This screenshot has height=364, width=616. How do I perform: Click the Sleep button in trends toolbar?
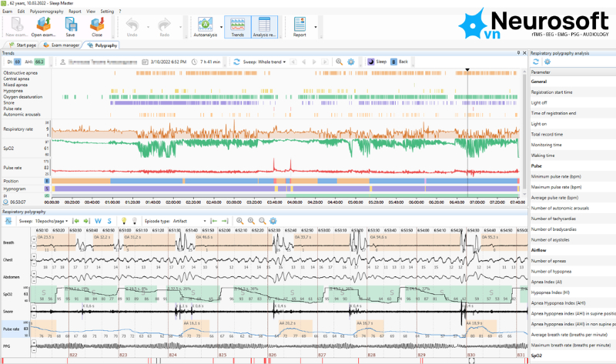[377, 62]
